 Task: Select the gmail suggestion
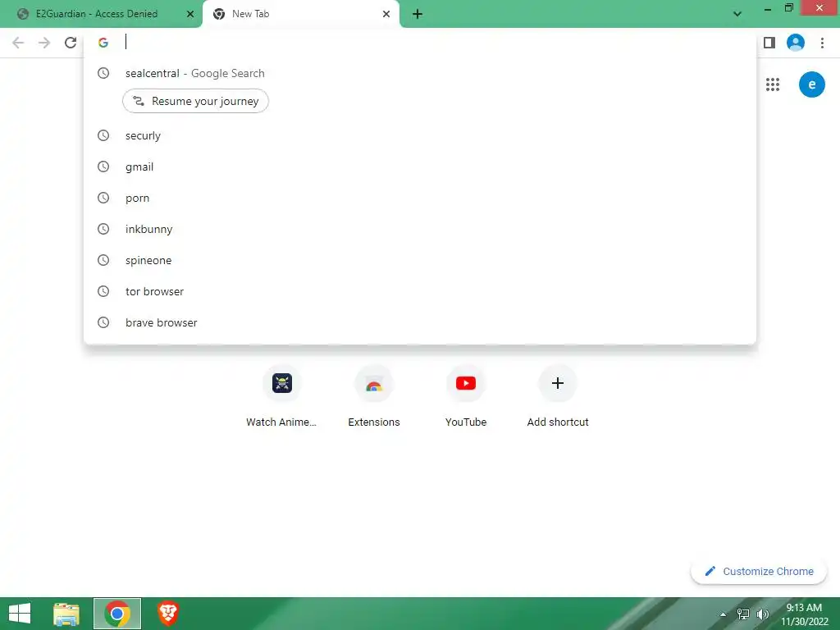[420, 167]
